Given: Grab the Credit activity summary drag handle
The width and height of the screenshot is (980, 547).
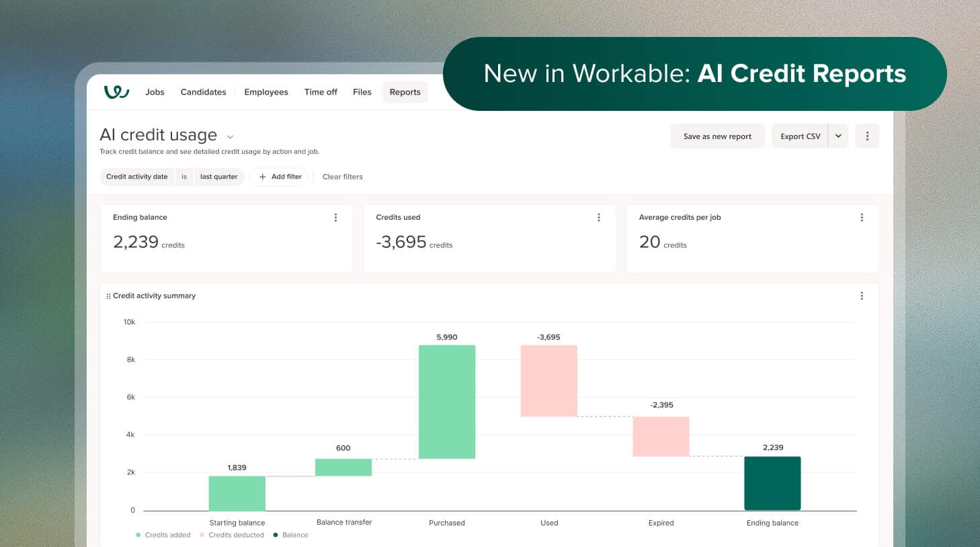Looking at the screenshot, I should 108,296.
